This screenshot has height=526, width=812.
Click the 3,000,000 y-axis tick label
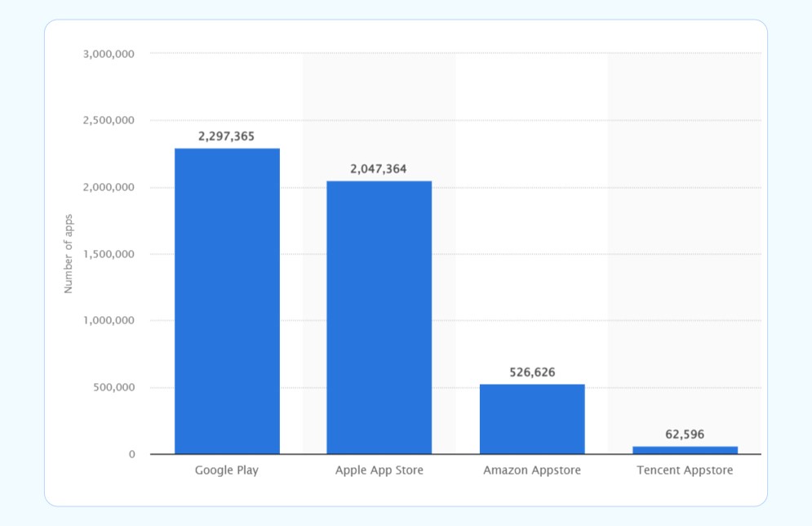(x=108, y=54)
